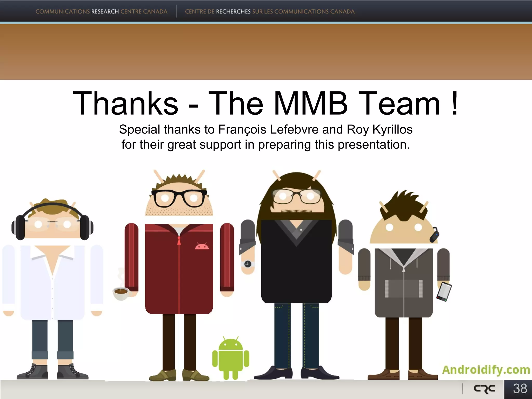Click the black-framed glasses on red-jacket avatar
Viewport: 532px width, 399px height.
179,198
